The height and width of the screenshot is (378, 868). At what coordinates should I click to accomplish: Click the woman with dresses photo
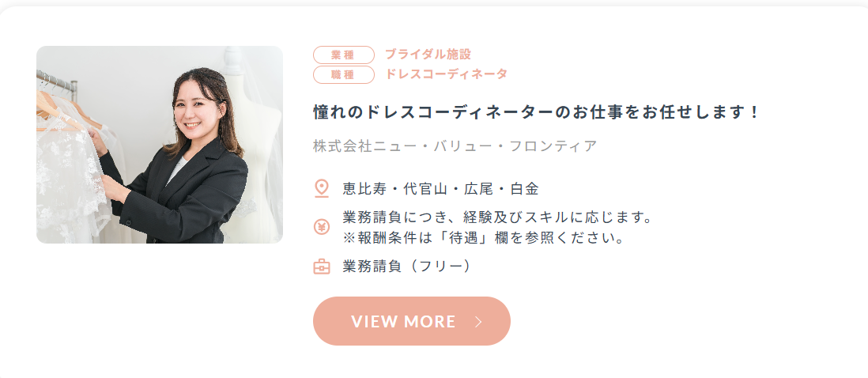[x=160, y=145]
